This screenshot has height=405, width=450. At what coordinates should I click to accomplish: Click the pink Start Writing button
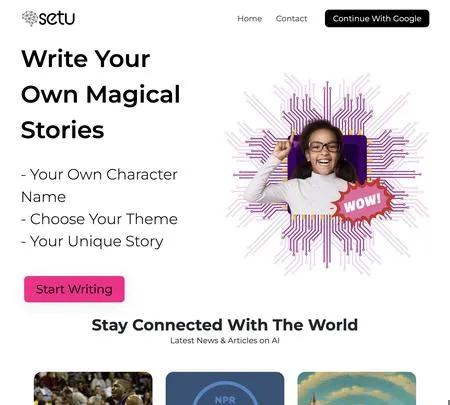click(74, 289)
